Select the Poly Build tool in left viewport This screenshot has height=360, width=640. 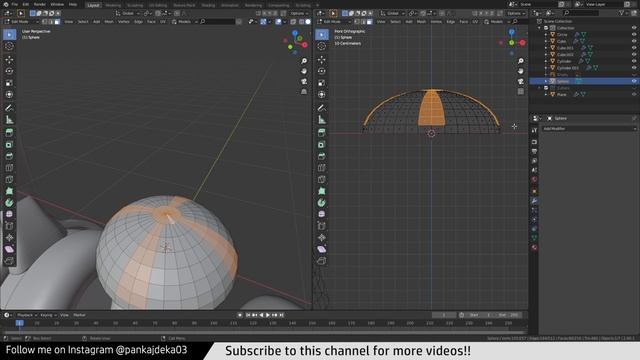(x=9, y=191)
